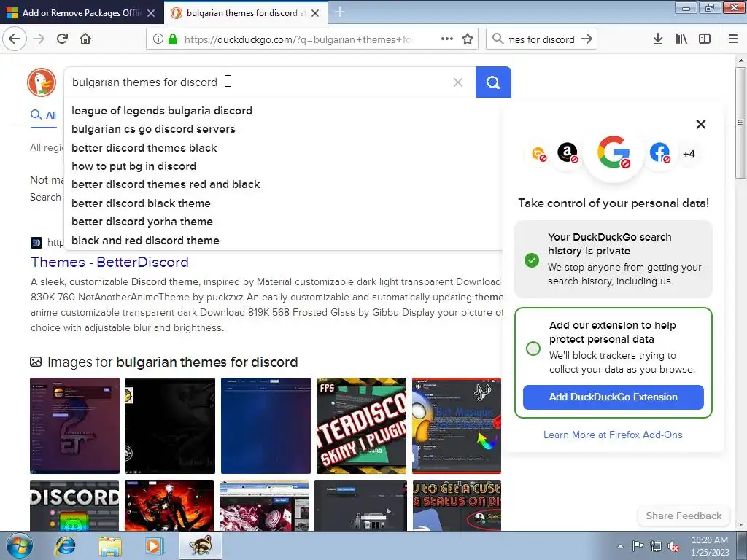This screenshot has height=560, width=747.
Task: Select suggestion better discord themes red and black
Action: point(166,184)
